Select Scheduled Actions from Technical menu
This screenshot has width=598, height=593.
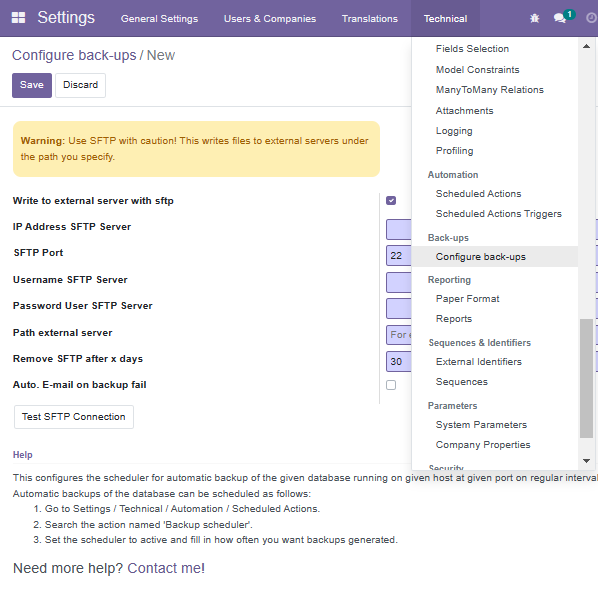(478, 194)
